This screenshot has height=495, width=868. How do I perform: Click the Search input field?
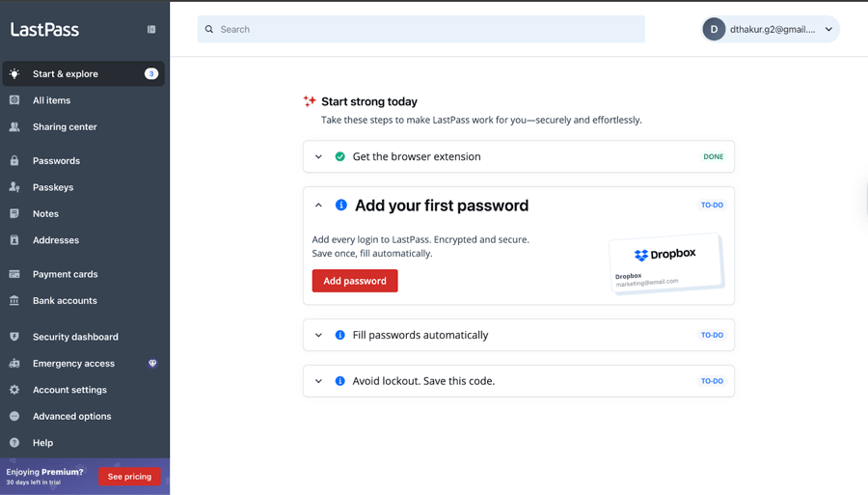point(421,29)
